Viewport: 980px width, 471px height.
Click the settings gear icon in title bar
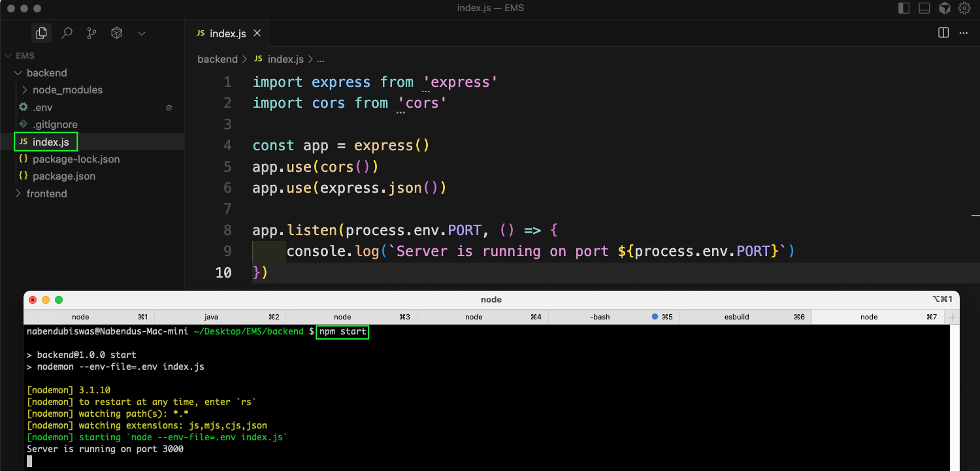tap(964, 8)
